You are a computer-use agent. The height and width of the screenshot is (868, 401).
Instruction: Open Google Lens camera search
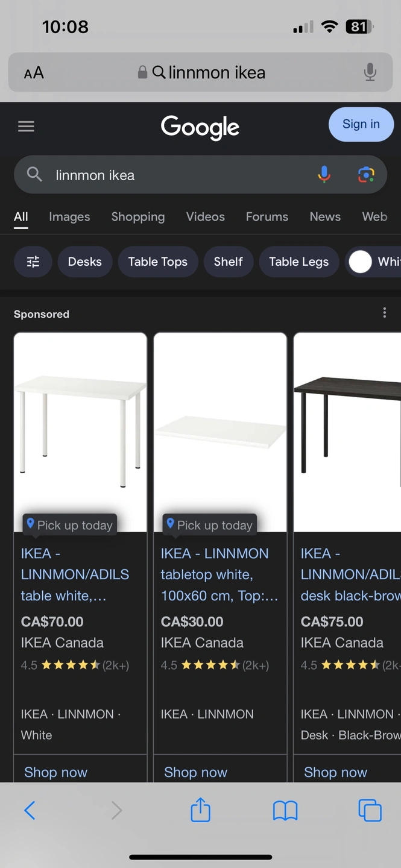click(x=366, y=175)
